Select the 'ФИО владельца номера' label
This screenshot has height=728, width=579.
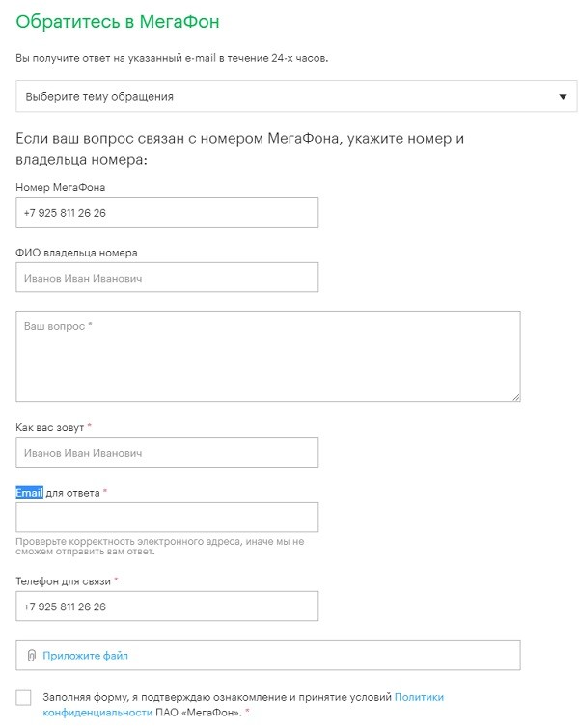76,253
